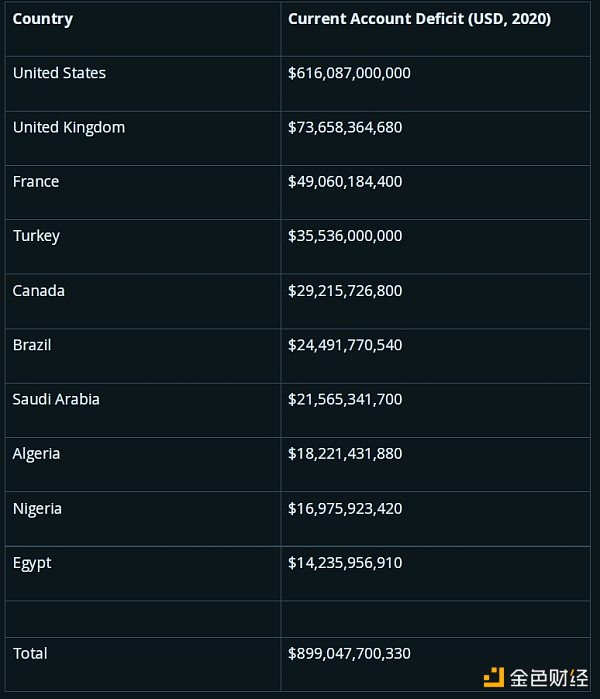Select the Total row label
The height and width of the screenshot is (699, 600).
pos(30,654)
